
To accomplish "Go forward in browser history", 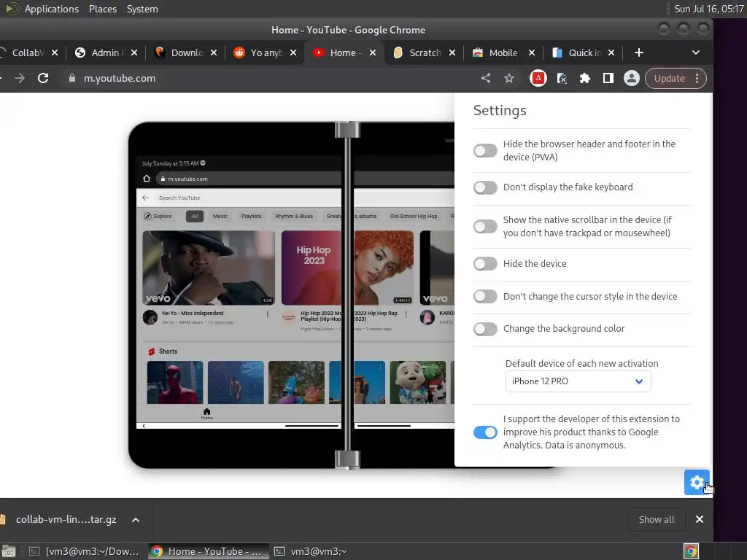I will point(20,78).
